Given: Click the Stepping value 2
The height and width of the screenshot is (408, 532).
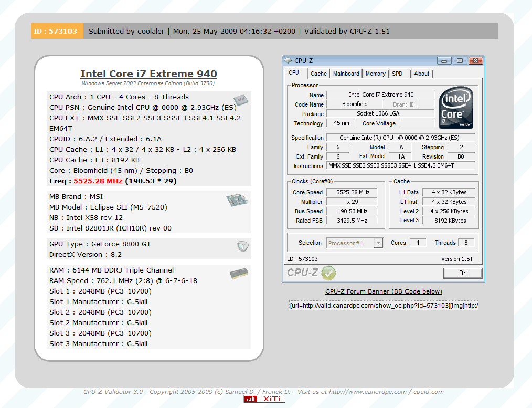Looking at the screenshot, I should point(461,147).
